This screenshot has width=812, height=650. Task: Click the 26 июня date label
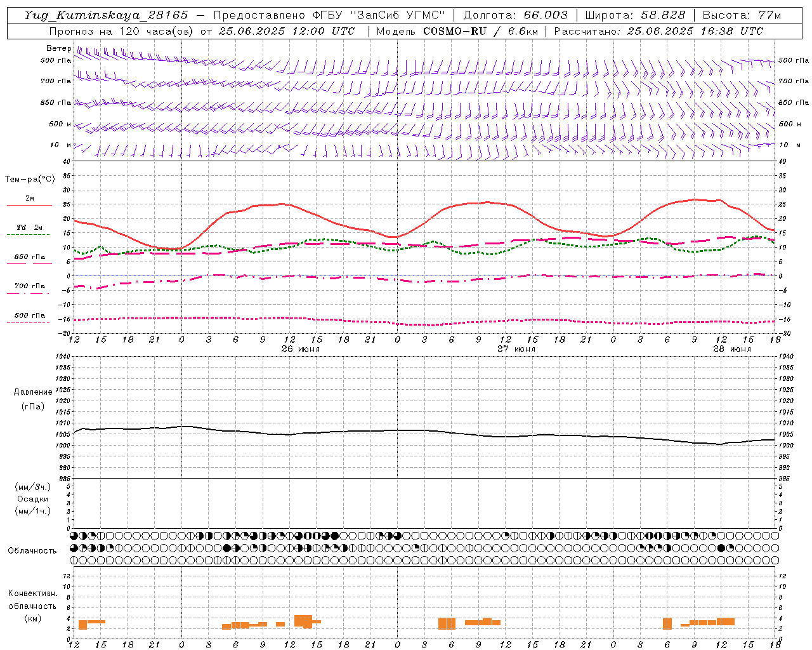click(301, 349)
